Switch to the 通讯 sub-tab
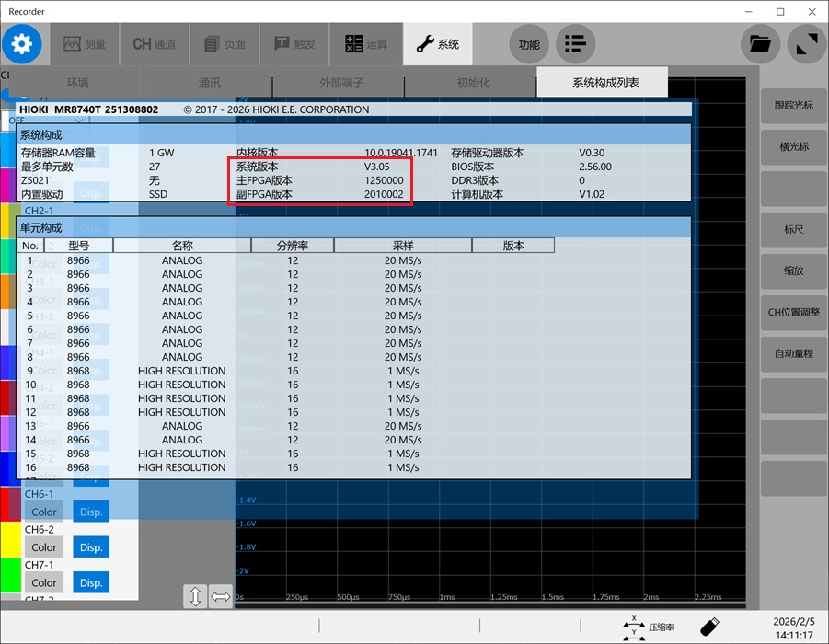Screen dimensions: 829x644 (210, 83)
